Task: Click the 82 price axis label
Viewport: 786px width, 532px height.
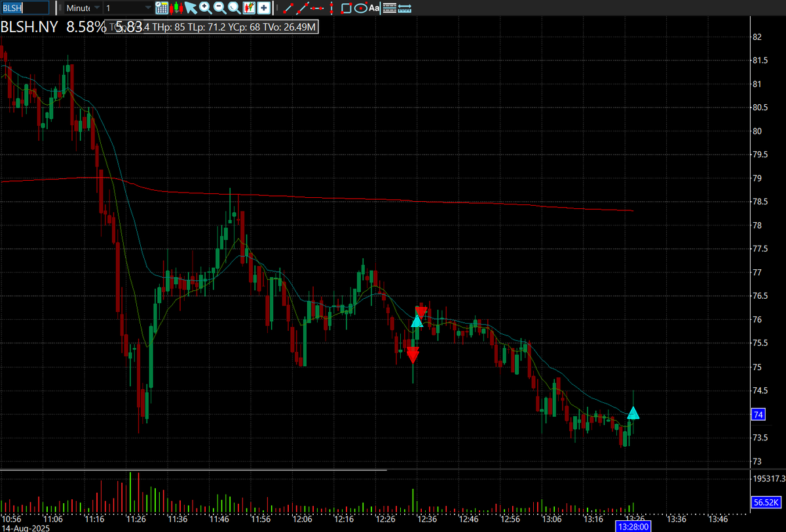Action: (757, 37)
